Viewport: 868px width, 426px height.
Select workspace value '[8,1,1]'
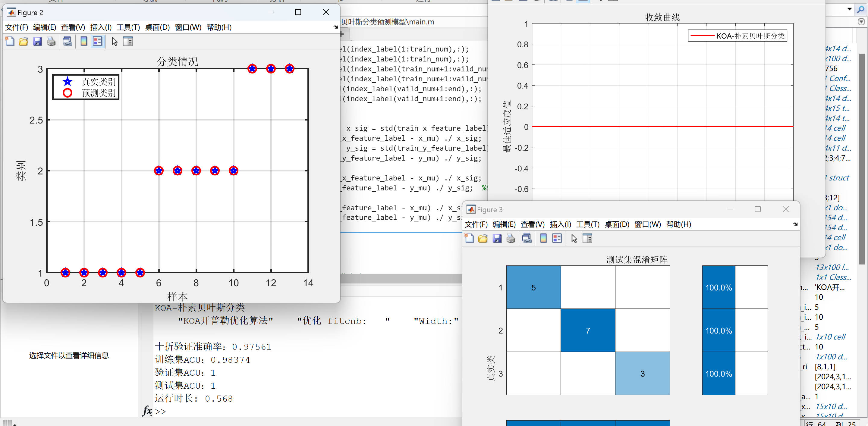point(825,367)
